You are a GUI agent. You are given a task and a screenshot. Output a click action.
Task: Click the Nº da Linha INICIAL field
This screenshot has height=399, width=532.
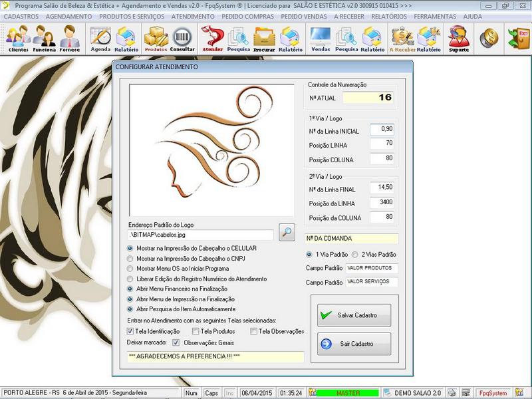382,129
